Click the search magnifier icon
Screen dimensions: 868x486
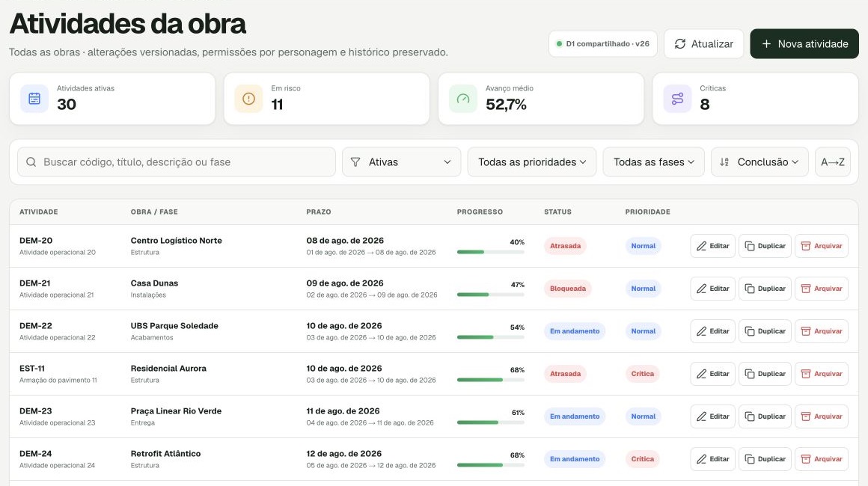31,162
